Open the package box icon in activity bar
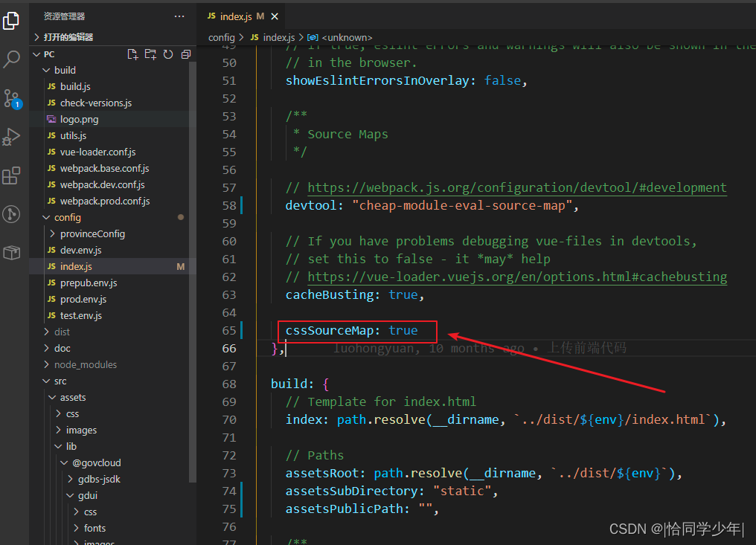 tap(11, 252)
